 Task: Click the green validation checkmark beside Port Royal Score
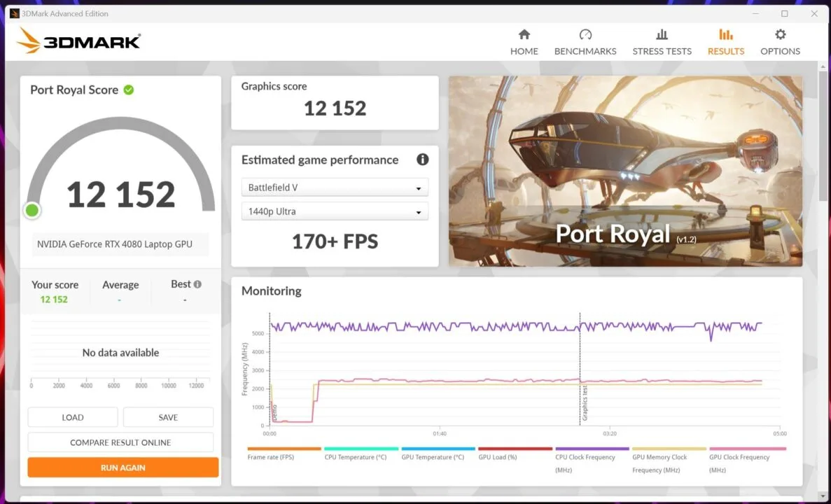(129, 90)
